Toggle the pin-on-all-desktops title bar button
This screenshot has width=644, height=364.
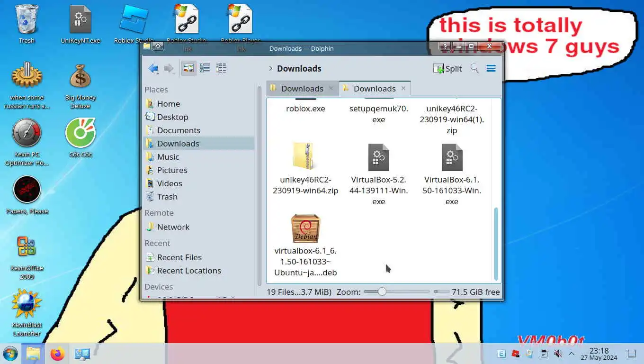[x=158, y=46]
